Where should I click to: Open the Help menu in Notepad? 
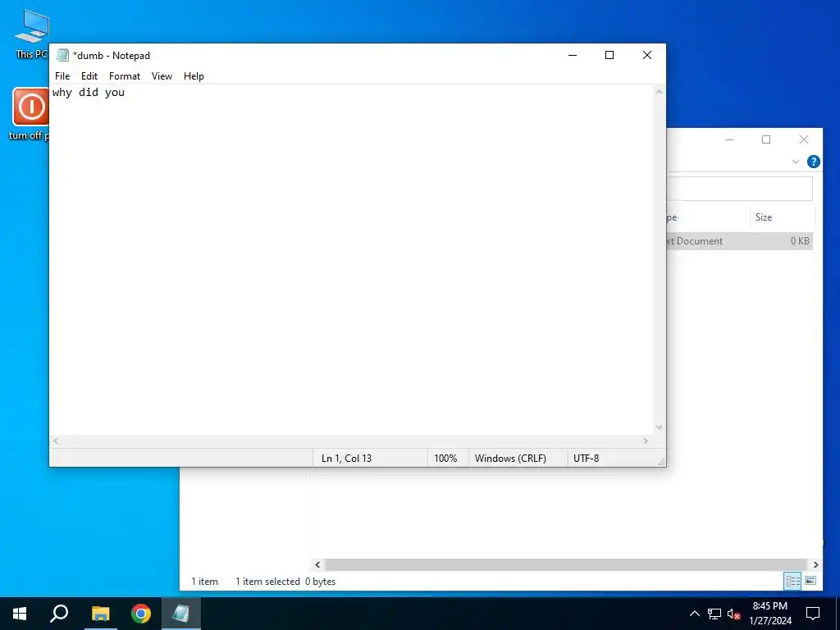click(194, 76)
